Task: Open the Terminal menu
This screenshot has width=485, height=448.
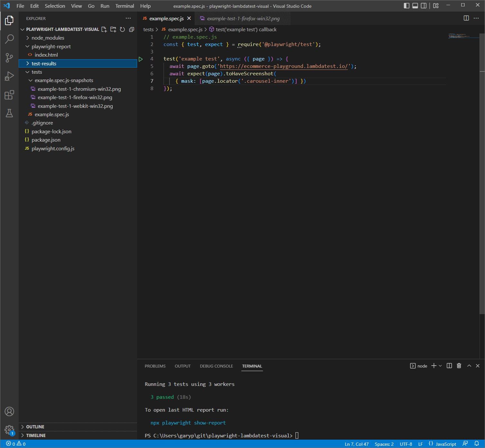Action: coord(125,6)
